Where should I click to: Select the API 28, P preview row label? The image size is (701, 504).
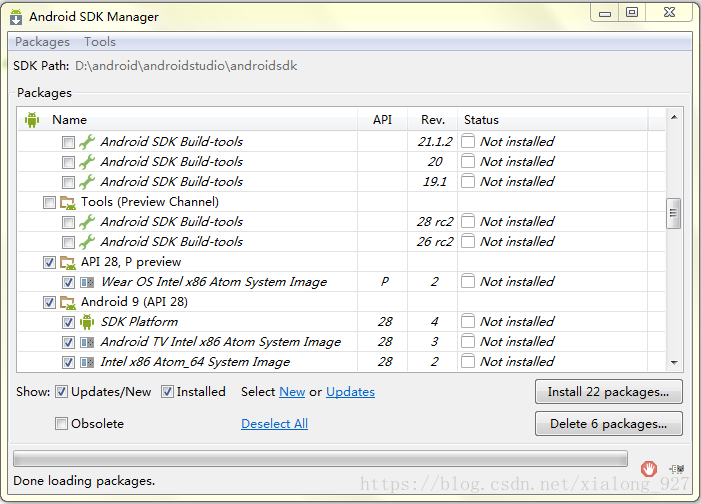coord(131,262)
